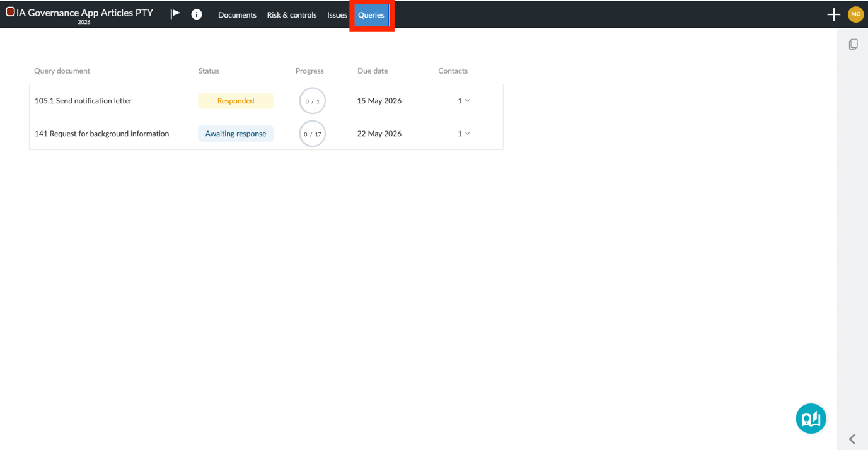The height and width of the screenshot is (450, 868).
Task: Open the MG user avatar menu
Action: click(x=855, y=14)
